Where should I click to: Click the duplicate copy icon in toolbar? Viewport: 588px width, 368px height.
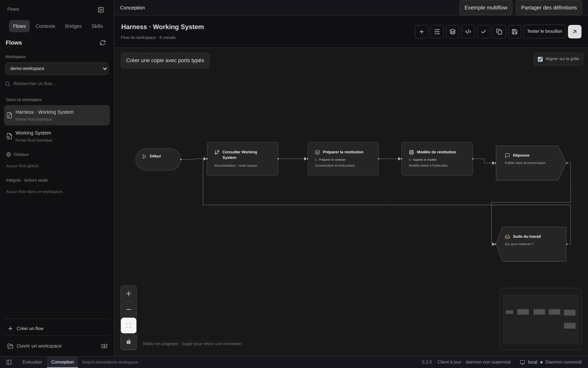tap(499, 32)
